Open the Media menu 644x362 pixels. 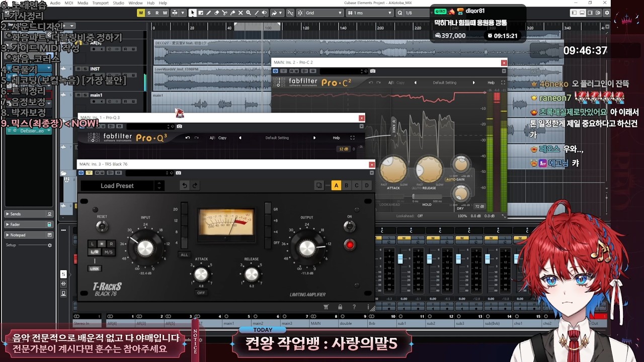[83, 3]
